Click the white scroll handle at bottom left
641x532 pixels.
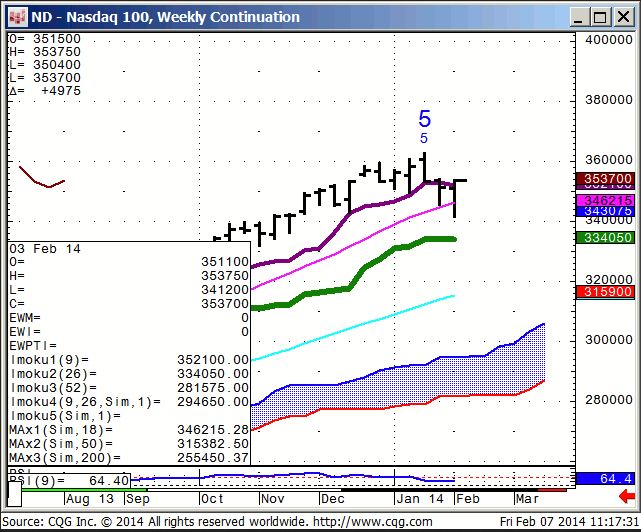point(15,494)
